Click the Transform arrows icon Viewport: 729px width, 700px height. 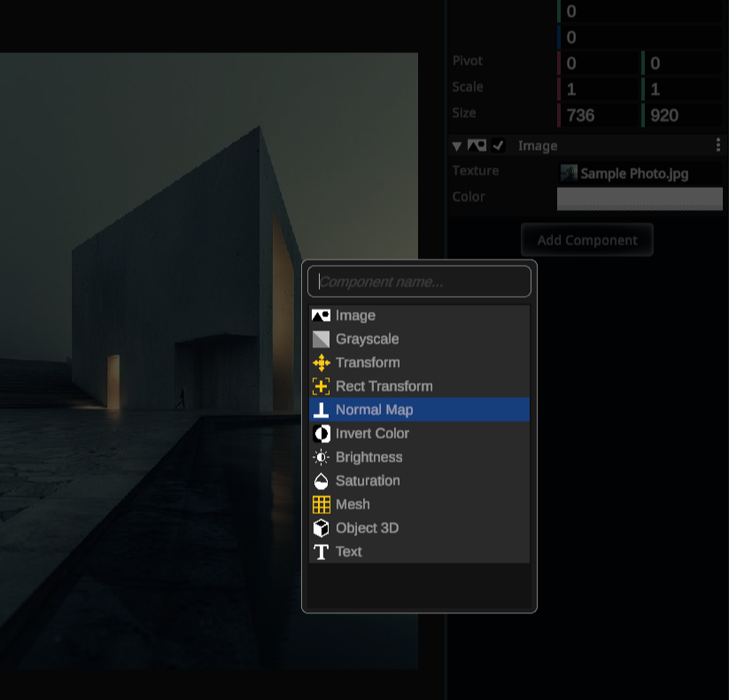click(322, 362)
